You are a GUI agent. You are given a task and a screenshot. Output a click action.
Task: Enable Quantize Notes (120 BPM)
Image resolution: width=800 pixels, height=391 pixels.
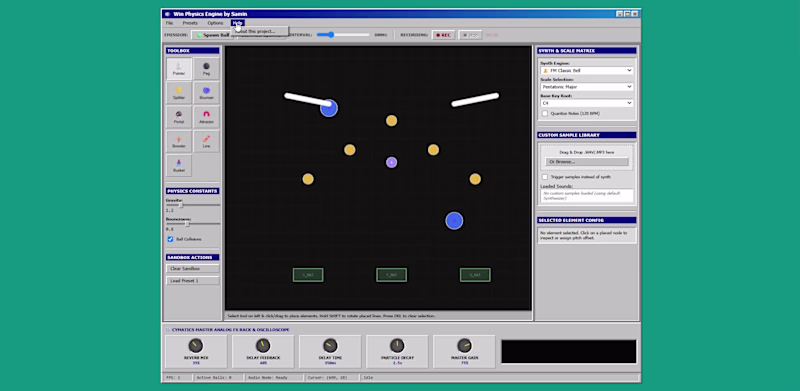click(545, 113)
